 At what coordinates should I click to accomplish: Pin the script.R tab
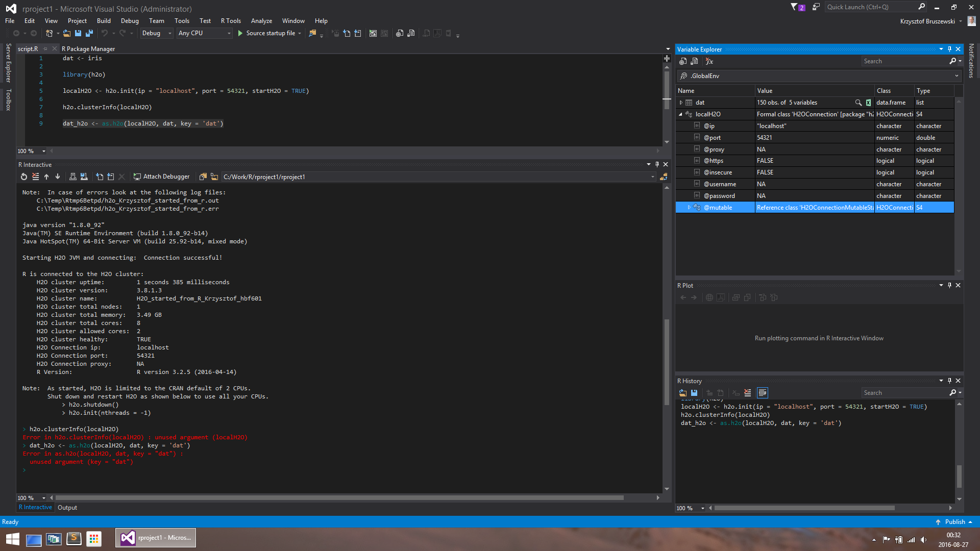[45, 49]
